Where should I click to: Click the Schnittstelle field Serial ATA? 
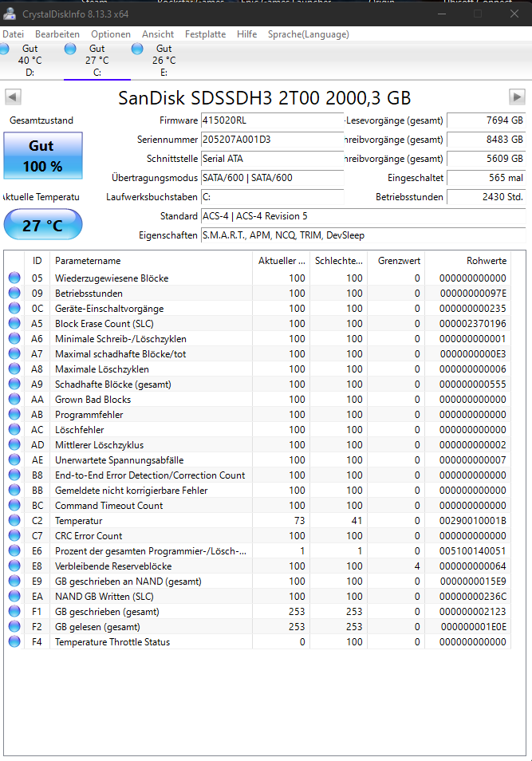coord(272,159)
